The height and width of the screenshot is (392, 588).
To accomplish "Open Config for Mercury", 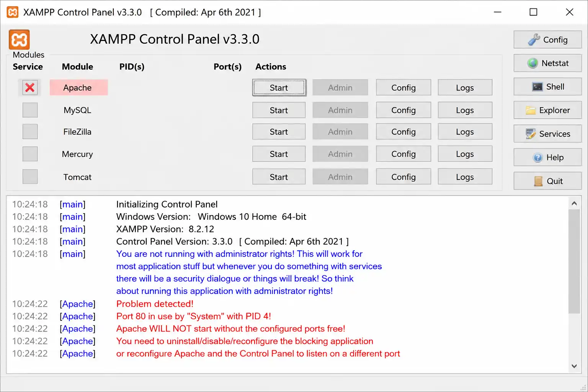I will coord(403,154).
